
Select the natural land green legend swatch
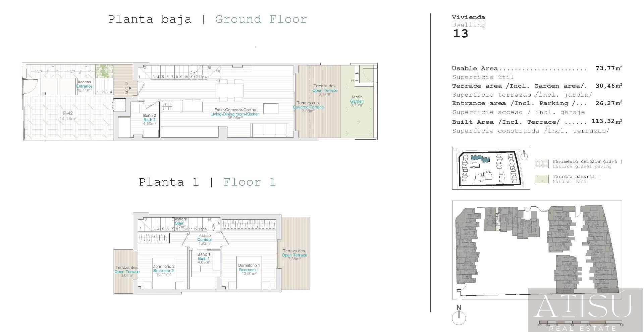tap(542, 179)
